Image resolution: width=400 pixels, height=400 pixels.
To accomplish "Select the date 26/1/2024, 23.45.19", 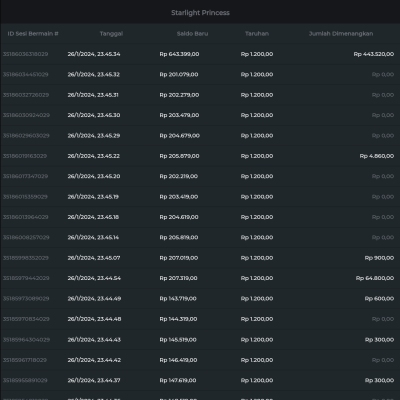I will click(93, 197).
